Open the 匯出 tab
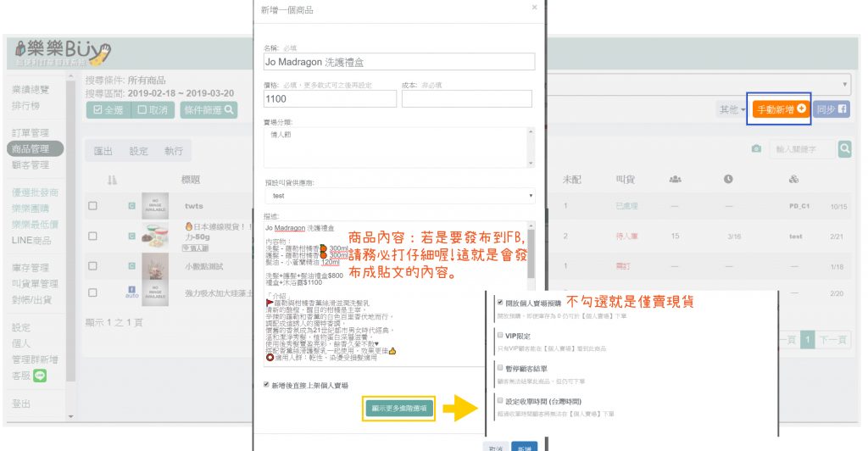The image size is (868, 451). 103,151
